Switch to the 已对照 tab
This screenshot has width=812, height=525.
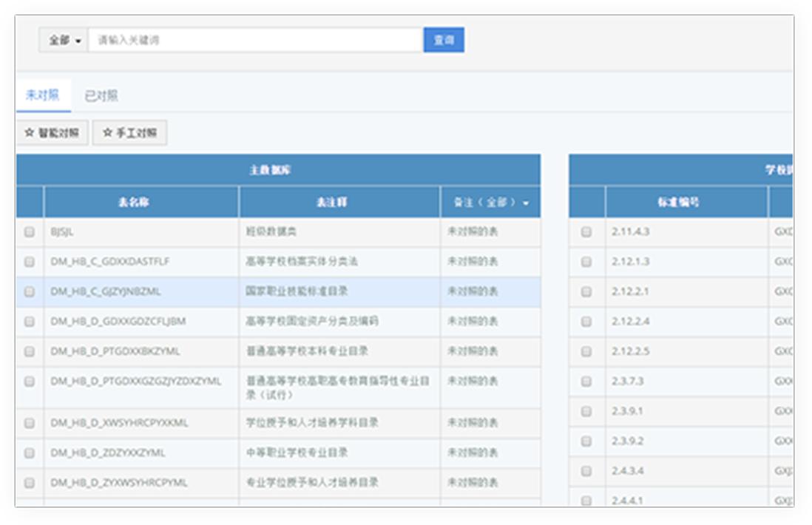tap(101, 95)
